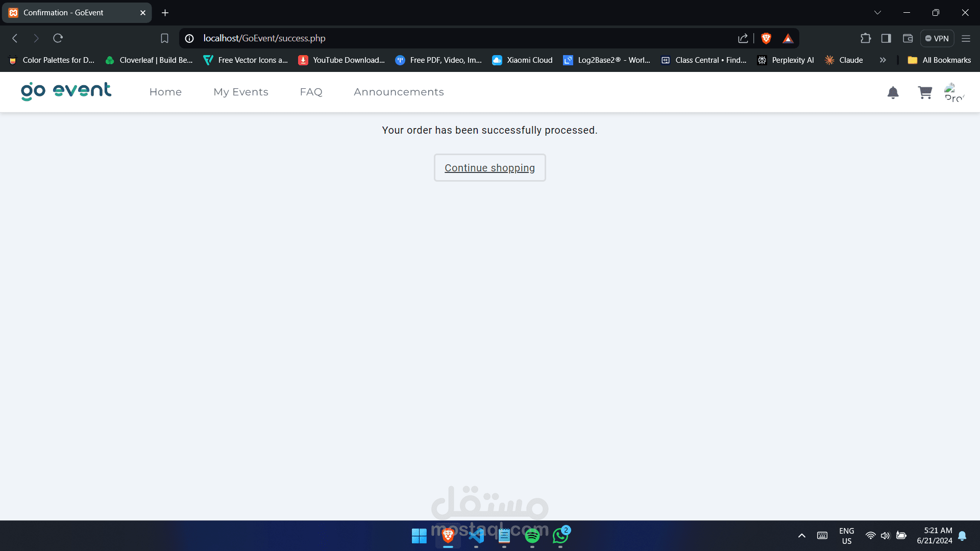Screen dimensions: 980x551
Task: Click the Brave Shields lion icon
Action: point(766,38)
